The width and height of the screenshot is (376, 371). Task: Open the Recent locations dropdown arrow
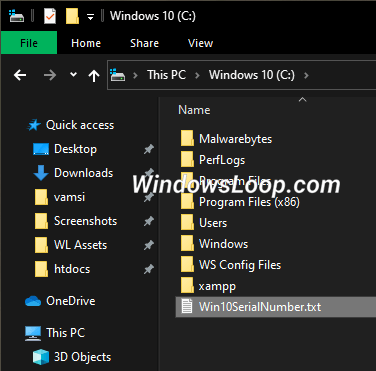tap(73, 75)
